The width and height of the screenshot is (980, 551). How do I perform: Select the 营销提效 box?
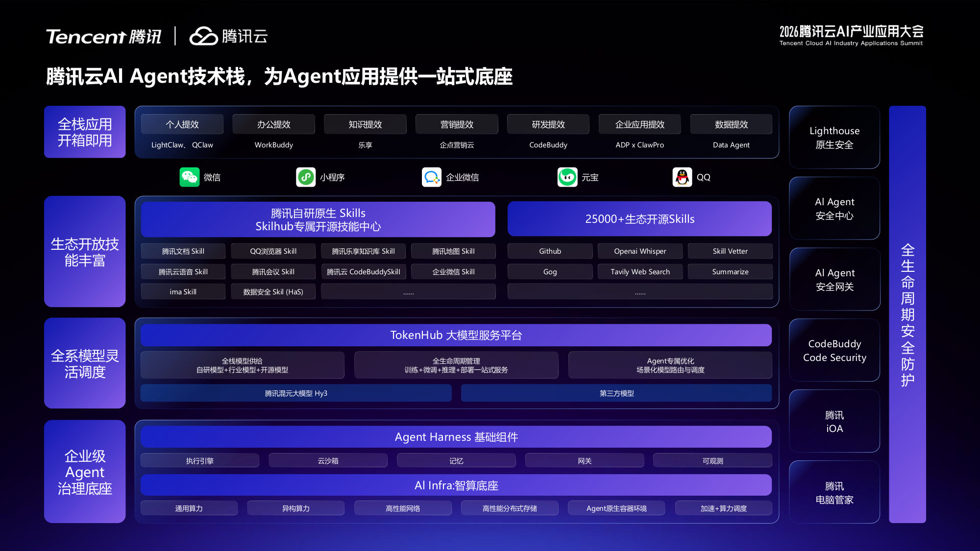(x=457, y=124)
